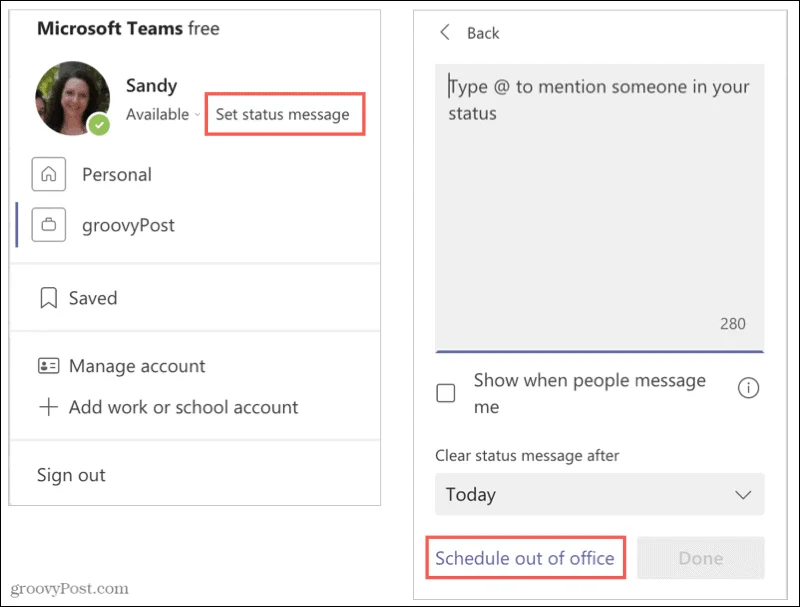The width and height of the screenshot is (800, 607).
Task: Click the Personal home icon
Action: click(x=48, y=174)
